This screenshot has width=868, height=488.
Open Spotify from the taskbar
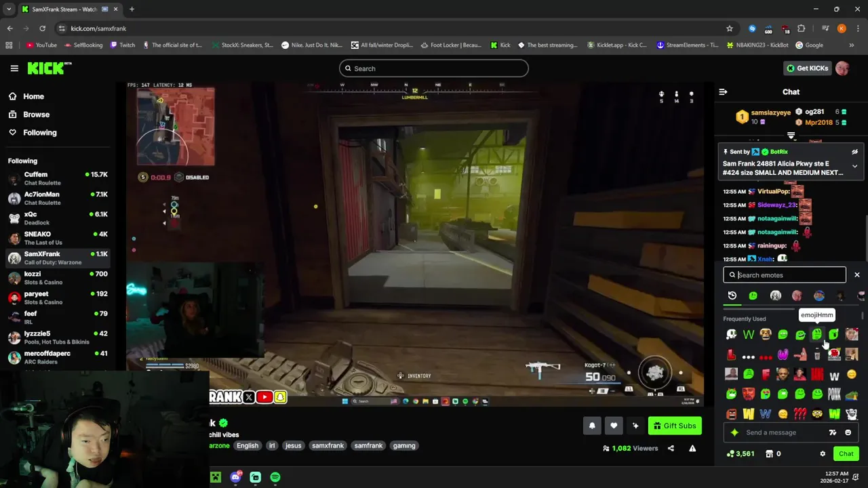pyautogui.click(x=275, y=477)
